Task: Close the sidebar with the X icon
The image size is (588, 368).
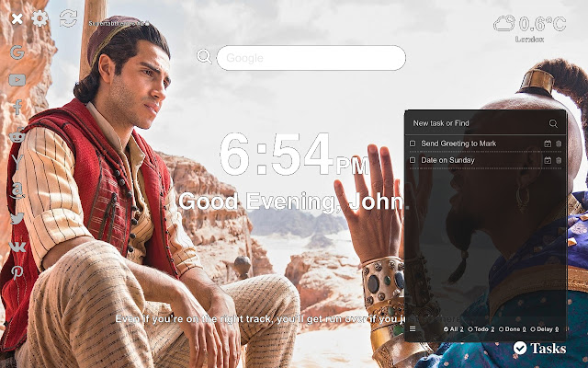Action: (17, 18)
